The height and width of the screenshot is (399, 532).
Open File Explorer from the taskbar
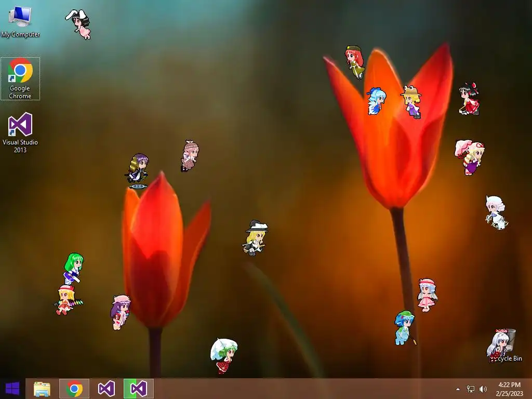pyautogui.click(x=42, y=389)
